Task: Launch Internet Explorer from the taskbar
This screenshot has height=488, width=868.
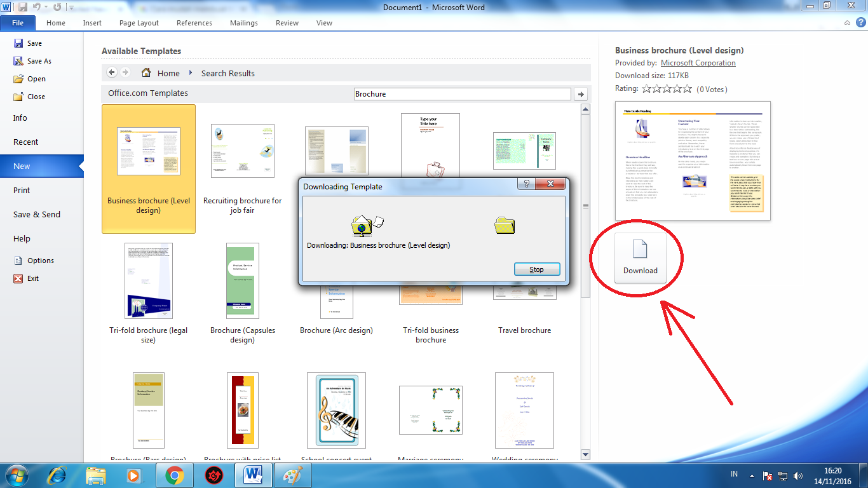Action: click(57, 475)
